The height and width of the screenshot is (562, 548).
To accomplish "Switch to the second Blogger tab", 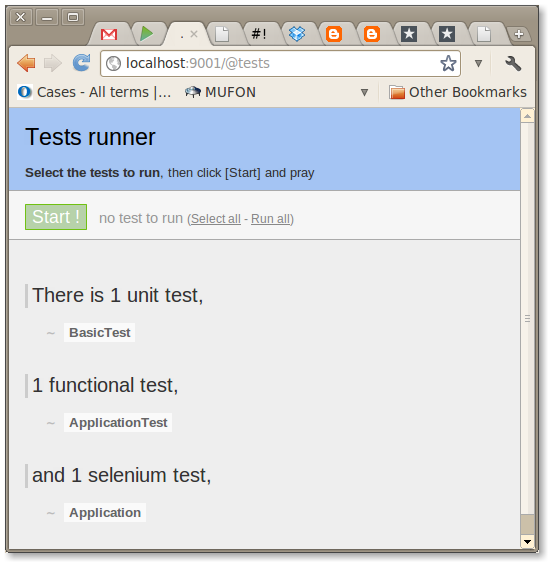I will coord(372,34).
